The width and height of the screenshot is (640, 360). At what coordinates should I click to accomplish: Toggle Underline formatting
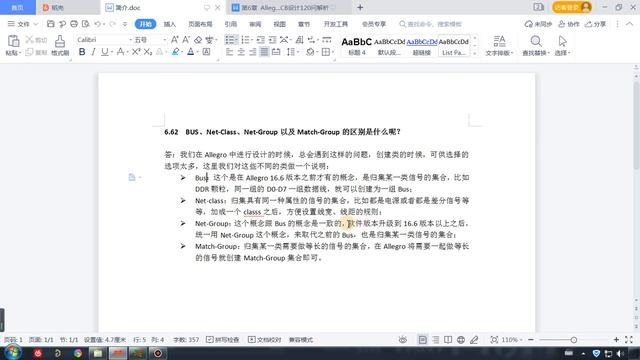tap(104, 52)
